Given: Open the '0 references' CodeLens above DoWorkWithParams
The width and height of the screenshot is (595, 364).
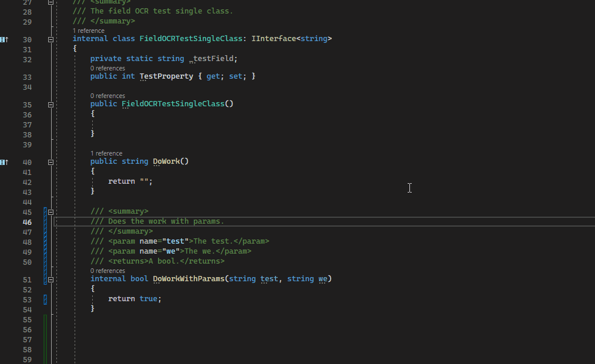Looking at the screenshot, I should click(x=107, y=271).
